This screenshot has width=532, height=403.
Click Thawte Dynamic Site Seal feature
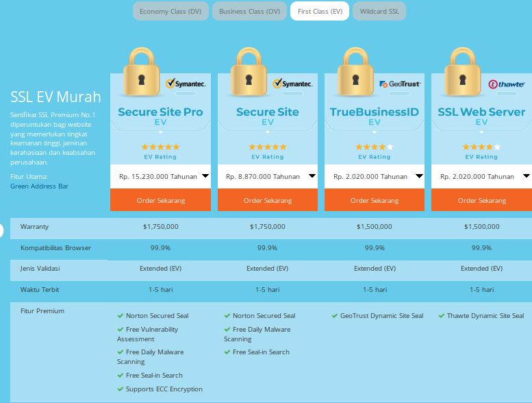click(x=485, y=316)
